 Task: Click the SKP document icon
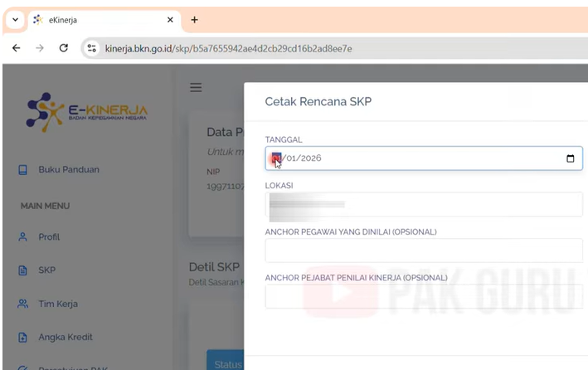pyautogui.click(x=23, y=270)
